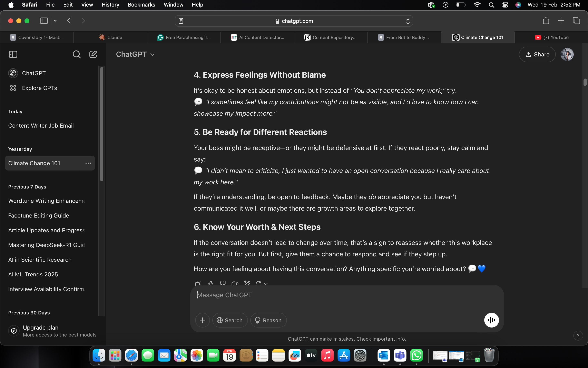
Task: Start a new chat with compose icon
Action: (93, 54)
